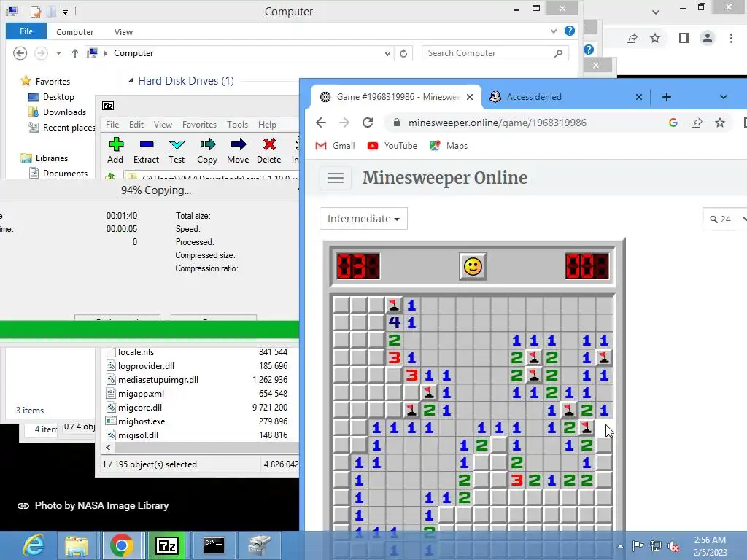
Task: Open YouTube bookmark
Action: coord(392,146)
